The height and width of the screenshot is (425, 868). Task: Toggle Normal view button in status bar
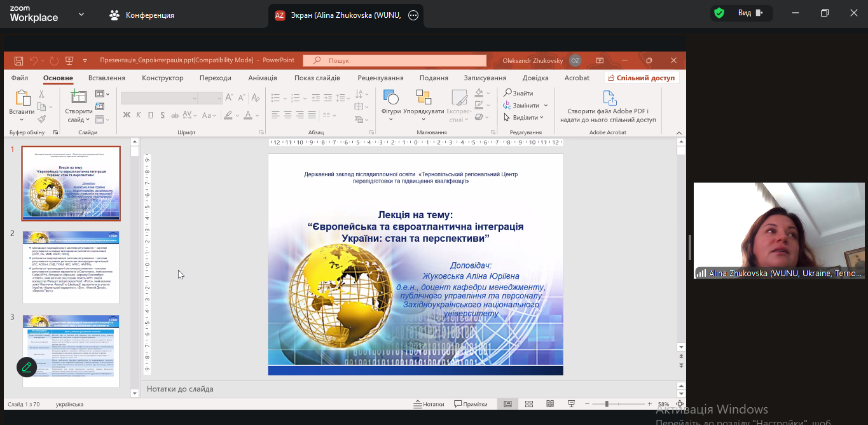click(x=507, y=404)
